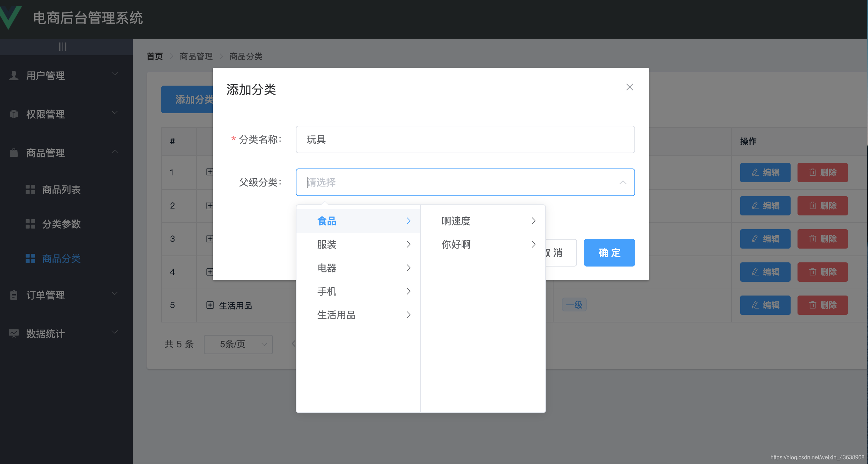This screenshot has height=464, width=868.
Task: Focus the 父级分类 请选择 field
Action: pos(465,182)
